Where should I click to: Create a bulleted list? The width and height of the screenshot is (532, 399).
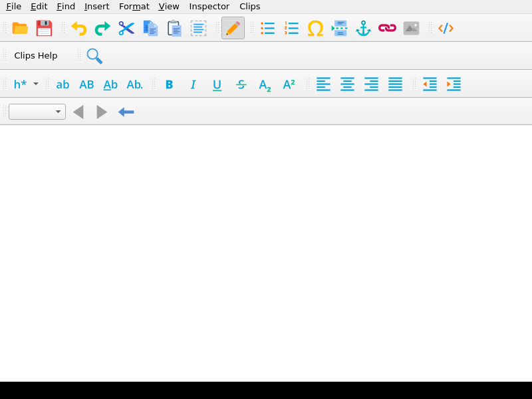(x=267, y=28)
